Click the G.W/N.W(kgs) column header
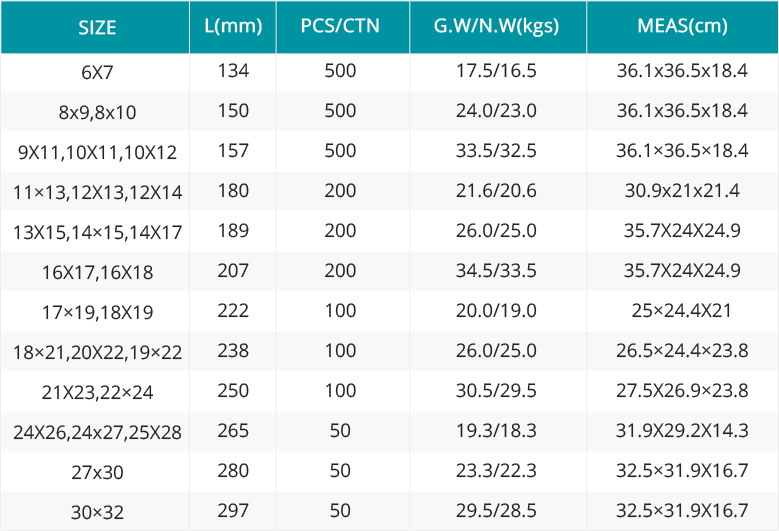779x531 pixels. [x=496, y=26]
